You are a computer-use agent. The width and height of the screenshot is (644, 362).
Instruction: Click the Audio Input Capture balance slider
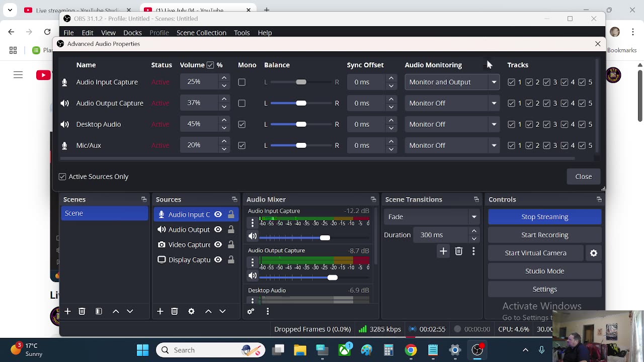(301, 82)
